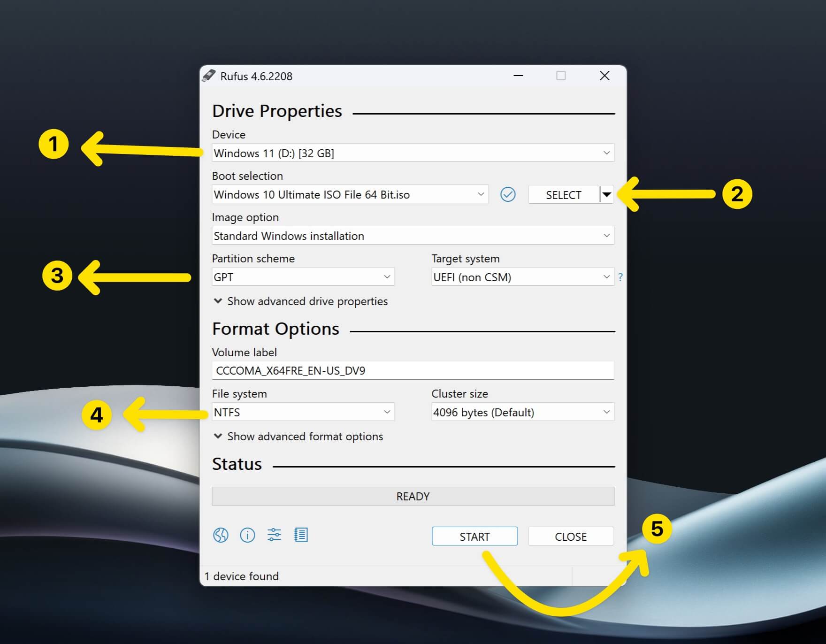The width and height of the screenshot is (826, 644).
Task: Open the Cluster size dropdown
Action: click(523, 412)
